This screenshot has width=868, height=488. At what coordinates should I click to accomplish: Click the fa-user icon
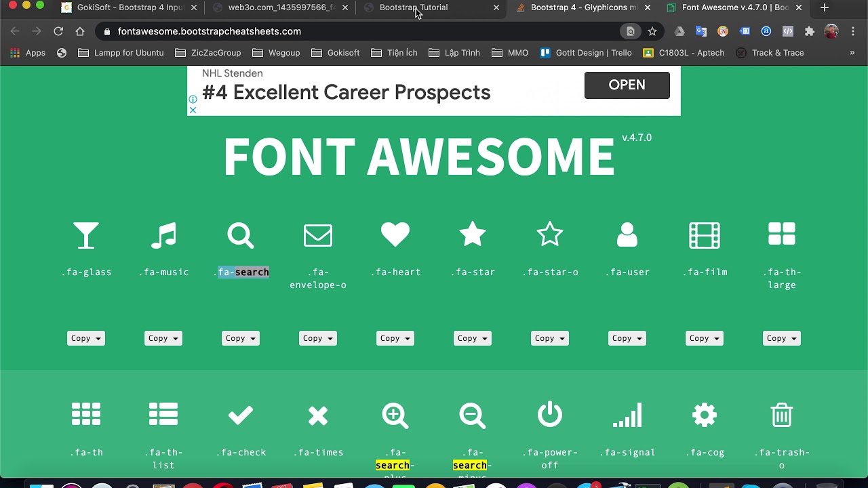pos(627,235)
